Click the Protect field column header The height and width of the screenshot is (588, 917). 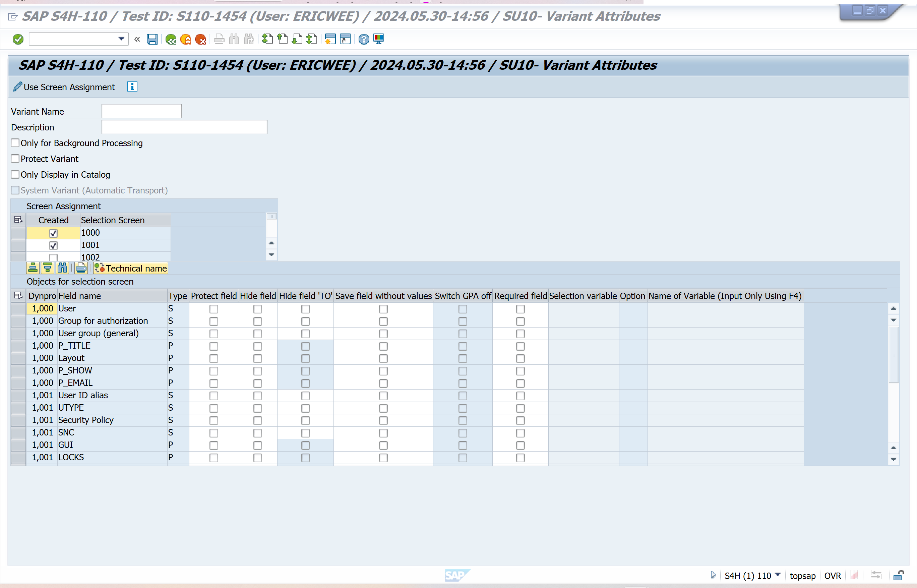click(213, 296)
